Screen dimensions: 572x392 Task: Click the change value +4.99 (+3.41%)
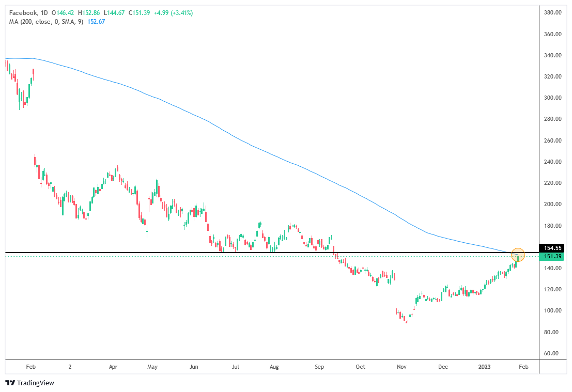coord(173,13)
